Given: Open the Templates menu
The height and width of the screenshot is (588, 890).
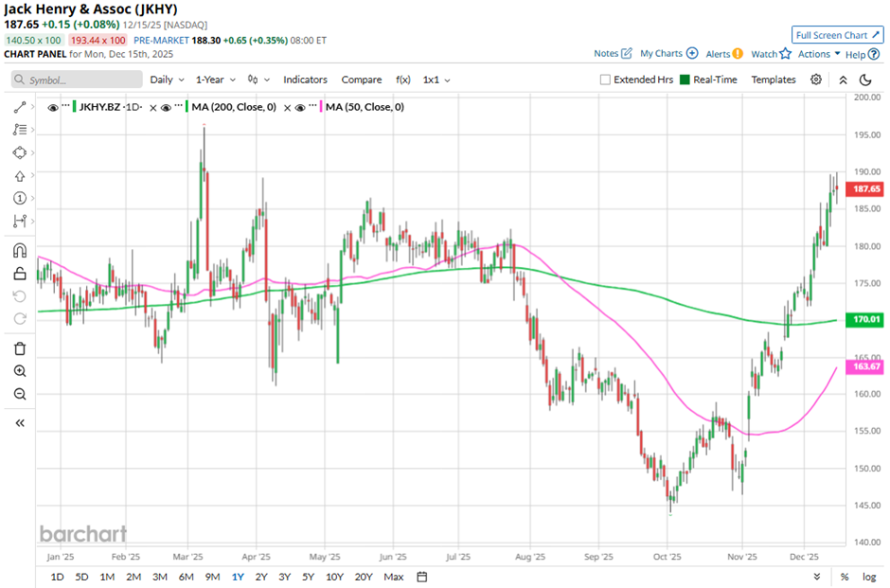Looking at the screenshot, I should (x=774, y=80).
